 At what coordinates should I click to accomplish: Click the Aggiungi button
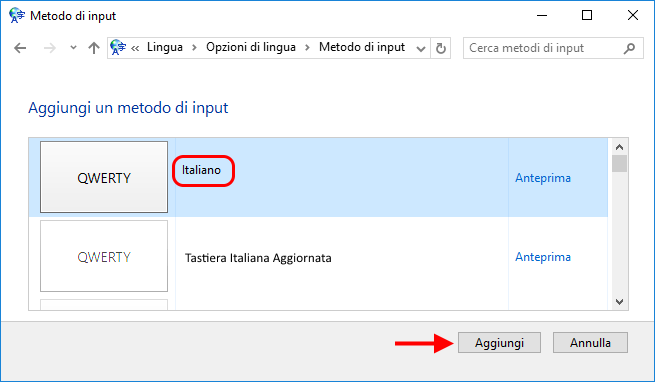499,343
